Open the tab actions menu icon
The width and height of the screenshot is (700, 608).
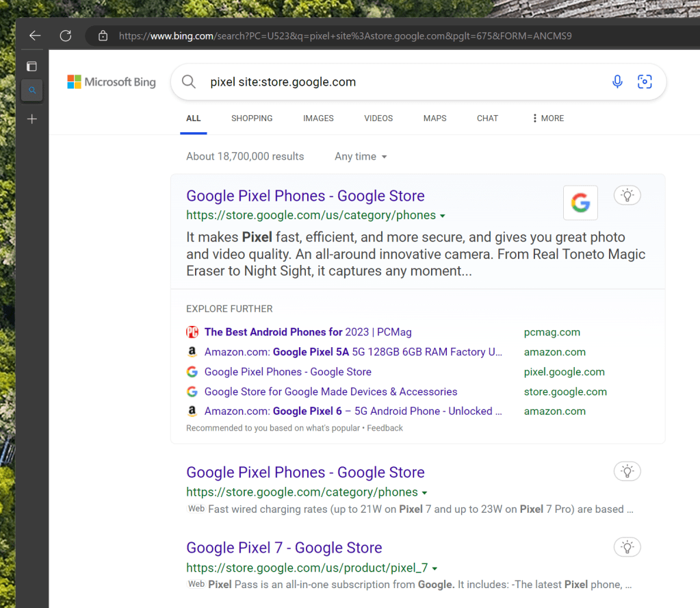point(31,66)
